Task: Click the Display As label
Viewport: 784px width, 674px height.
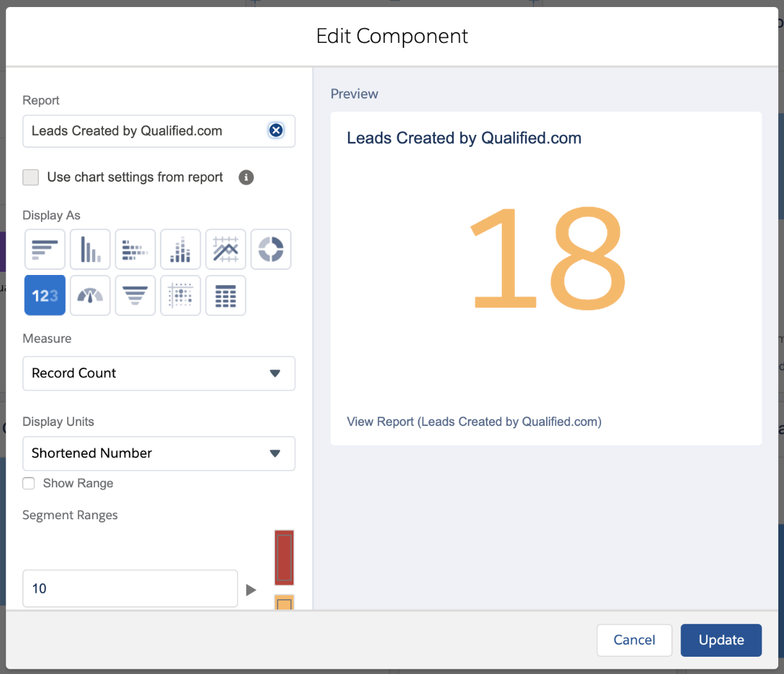Action: click(x=52, y=216)
